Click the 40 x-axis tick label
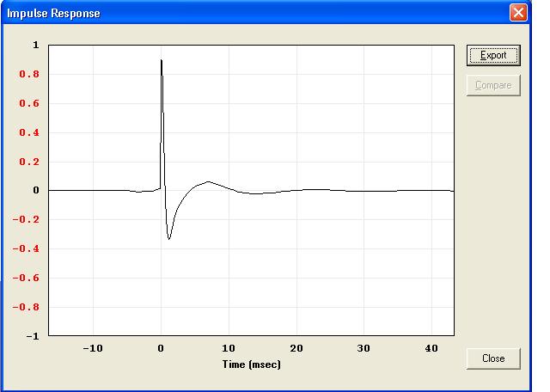This screenshot has height=392, width=550. 431,348
